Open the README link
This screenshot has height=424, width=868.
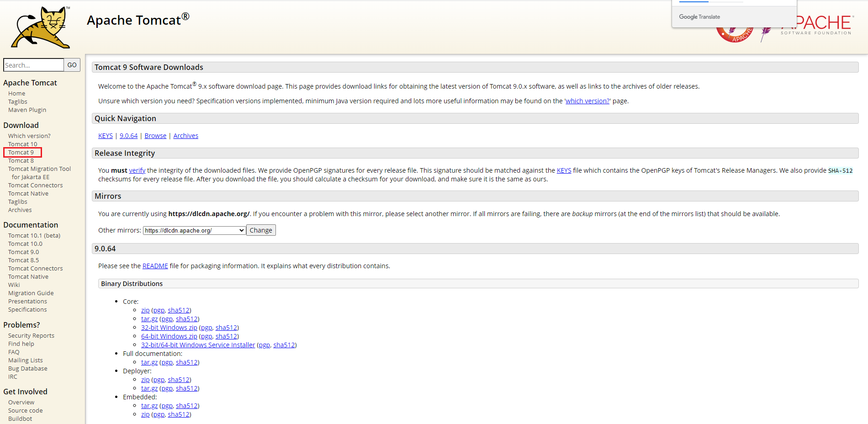click(x=155, y=266)
